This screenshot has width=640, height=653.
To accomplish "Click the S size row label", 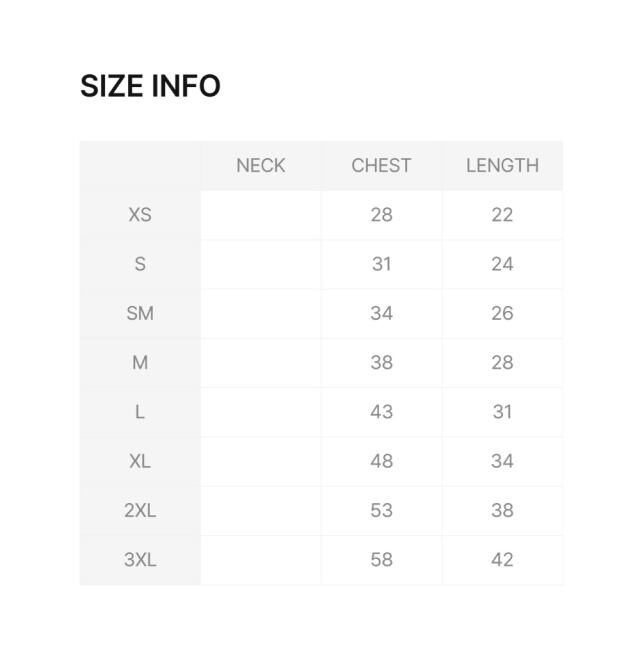I will (140, 264).
